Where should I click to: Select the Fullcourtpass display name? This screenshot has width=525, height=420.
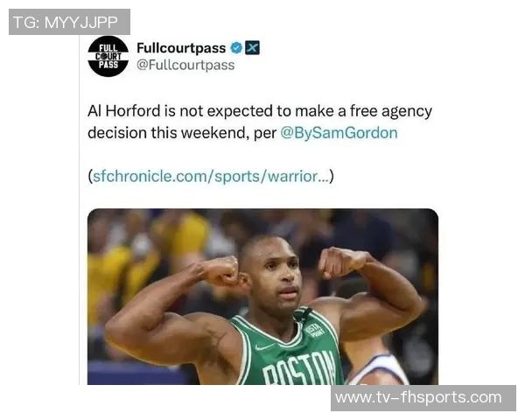click(181, 48)
